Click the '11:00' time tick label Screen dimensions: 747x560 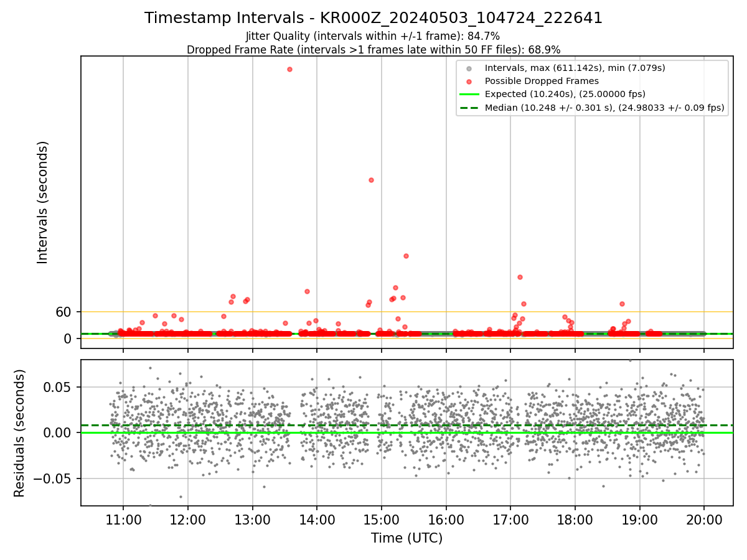coord(123,519)
